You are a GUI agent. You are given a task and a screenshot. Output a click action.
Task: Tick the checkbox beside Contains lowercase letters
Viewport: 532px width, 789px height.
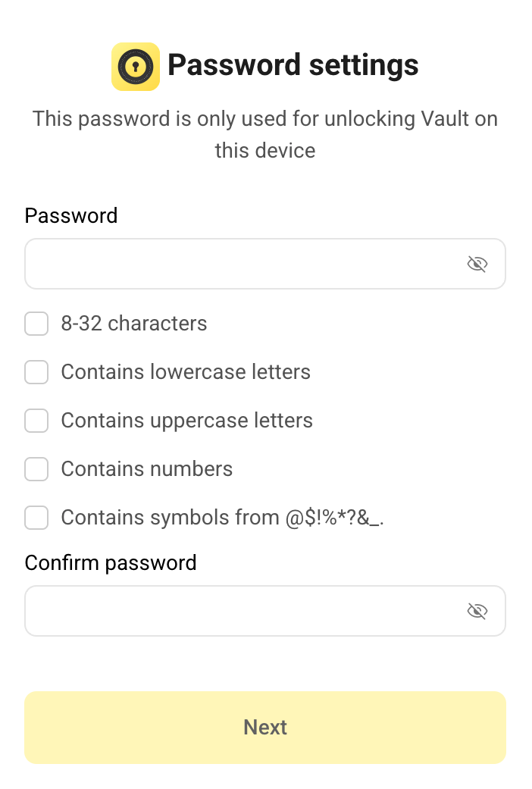click(x=36, y=372)
